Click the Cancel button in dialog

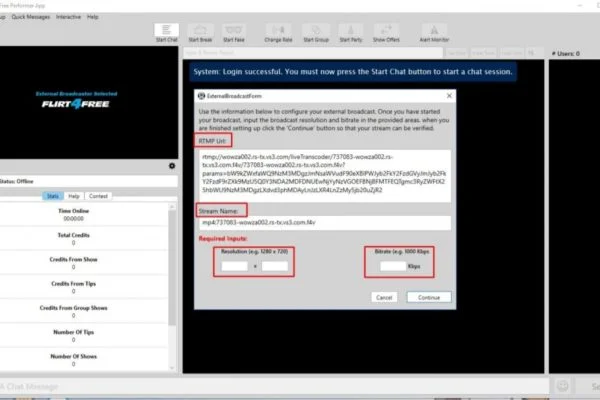[x=384, y=297]
